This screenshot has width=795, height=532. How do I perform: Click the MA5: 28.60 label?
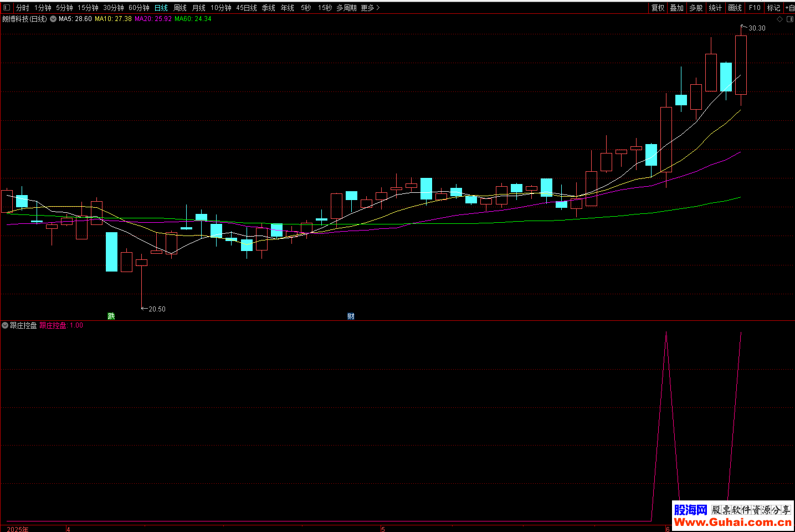(x=75, y=19)
